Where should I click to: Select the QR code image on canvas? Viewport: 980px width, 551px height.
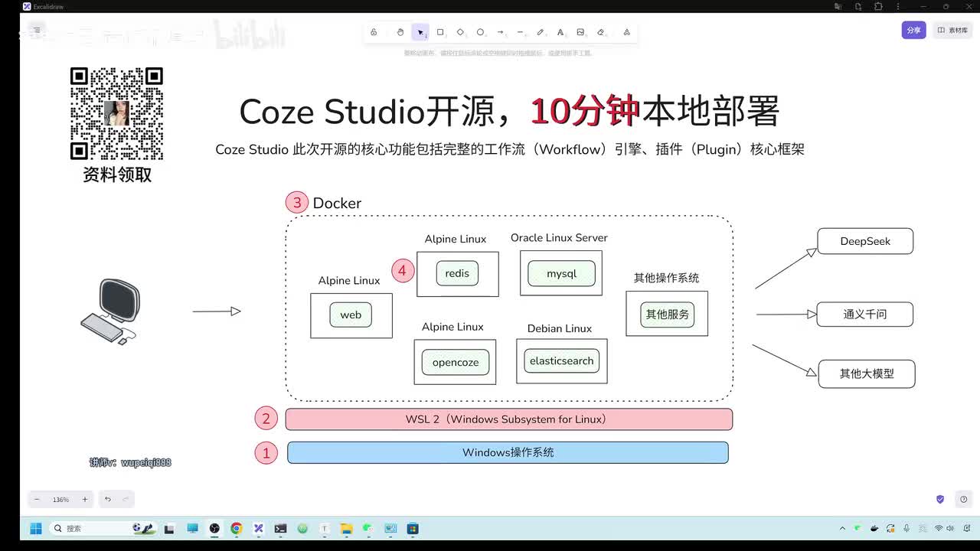116,112
